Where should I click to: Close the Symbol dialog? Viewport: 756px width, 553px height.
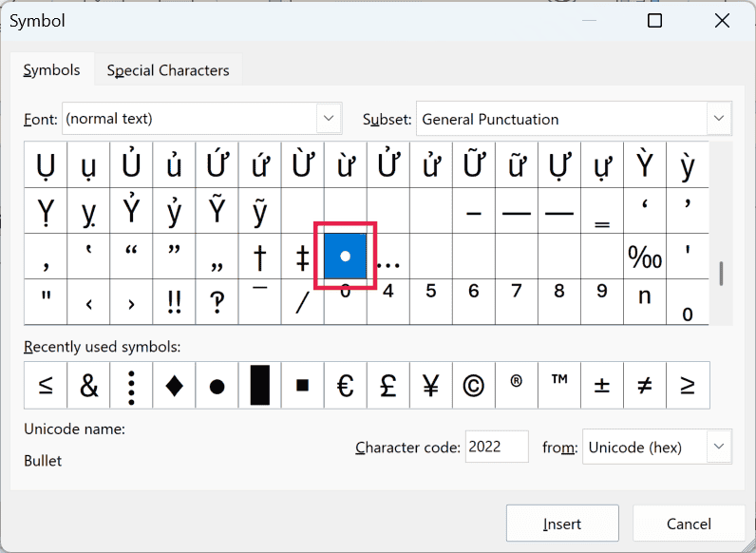click(x=722, y=20)
